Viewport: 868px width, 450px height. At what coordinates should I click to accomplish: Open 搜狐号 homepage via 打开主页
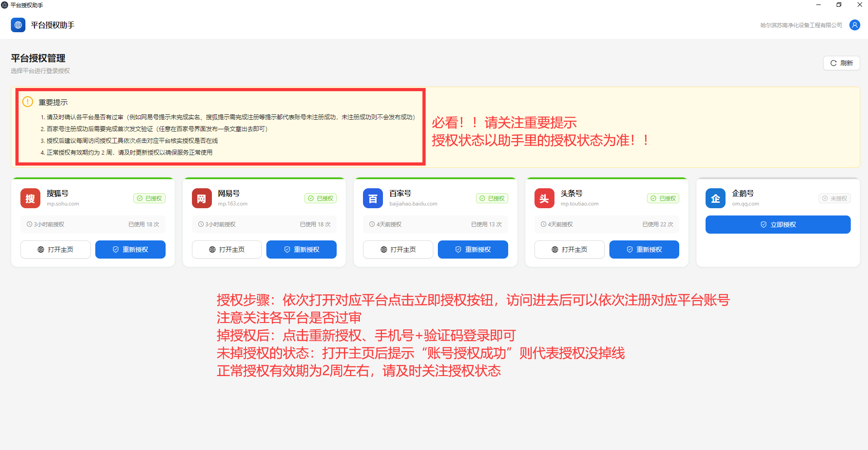point(55,249)
